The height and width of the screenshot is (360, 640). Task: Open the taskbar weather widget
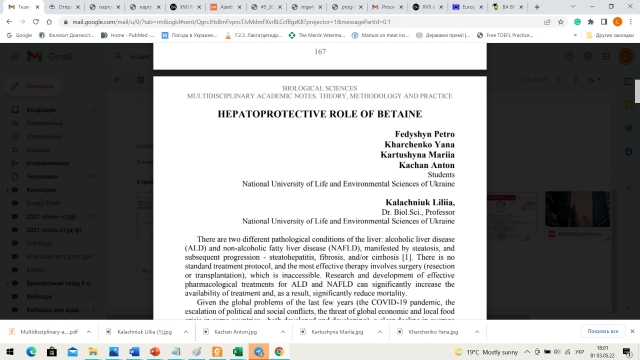pos(486,352)
